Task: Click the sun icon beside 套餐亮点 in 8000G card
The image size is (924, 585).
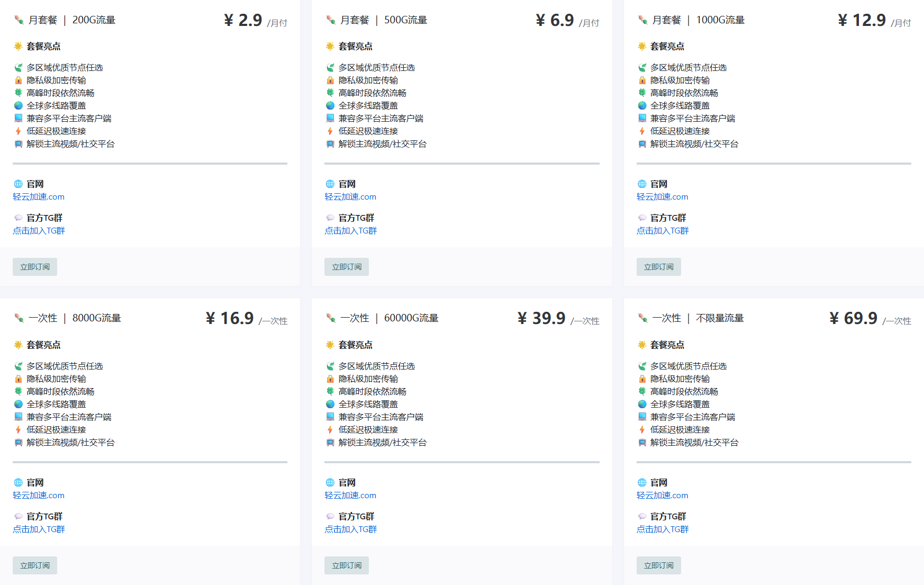Action: 19,345
